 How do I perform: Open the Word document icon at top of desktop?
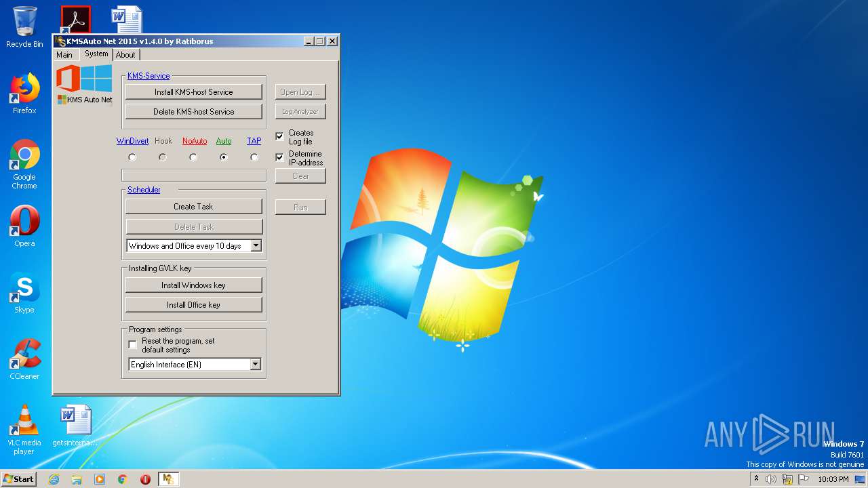(x=127, y=19)
